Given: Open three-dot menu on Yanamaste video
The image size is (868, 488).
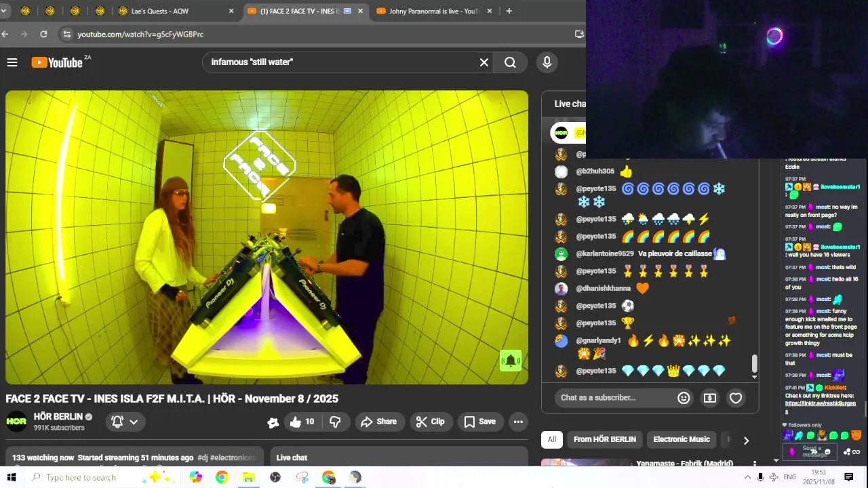Looking at the screenshot, I should tap(755, 464).
